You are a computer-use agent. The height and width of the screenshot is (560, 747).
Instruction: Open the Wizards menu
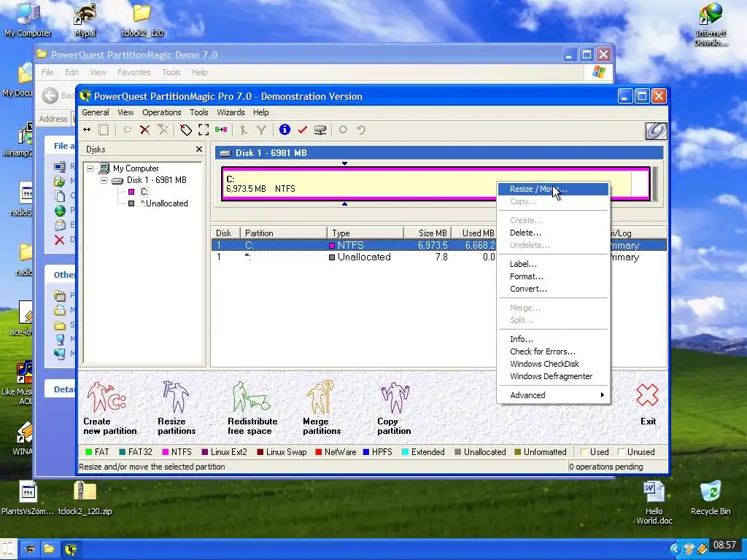231,112
